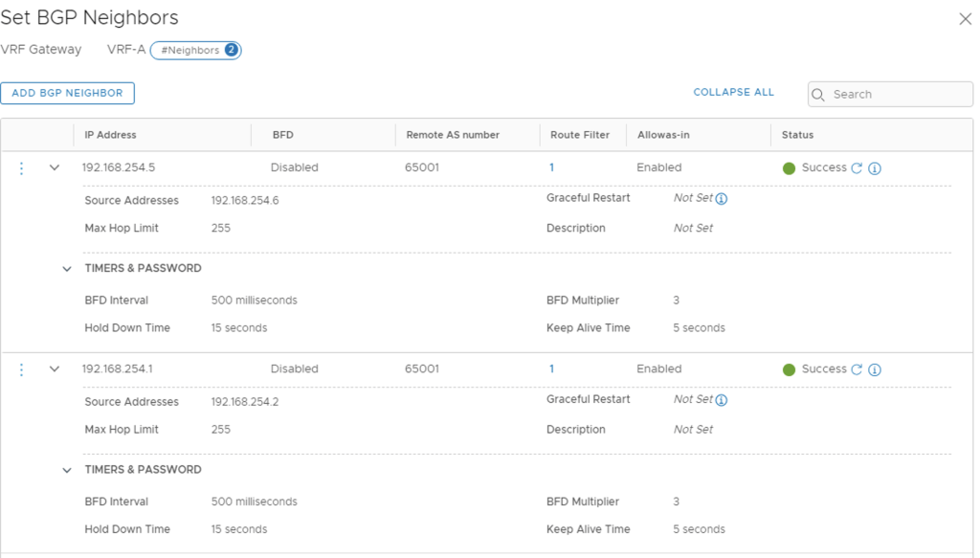Open actions menu for neighbor 192.168.254.5
The image size is (980, 558).
click(22, 167)
